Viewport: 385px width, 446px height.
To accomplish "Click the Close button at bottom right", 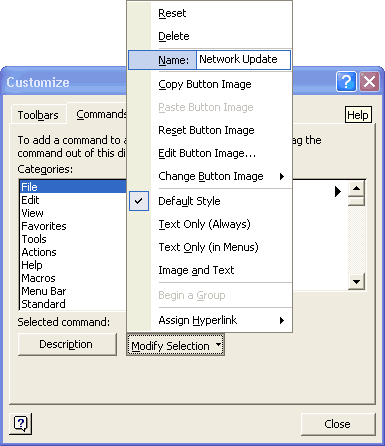I will click(338, 424).
